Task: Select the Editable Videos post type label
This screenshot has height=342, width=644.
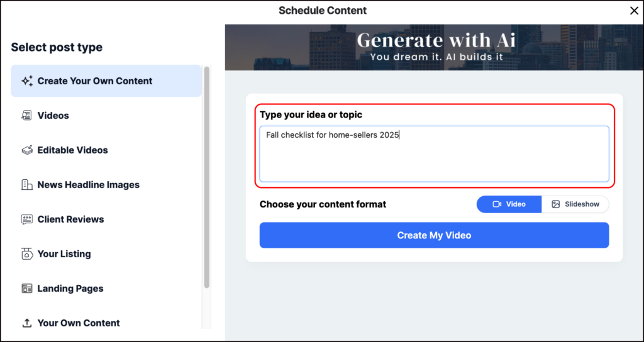Action: pyautogui.click(x=72, y=150)
